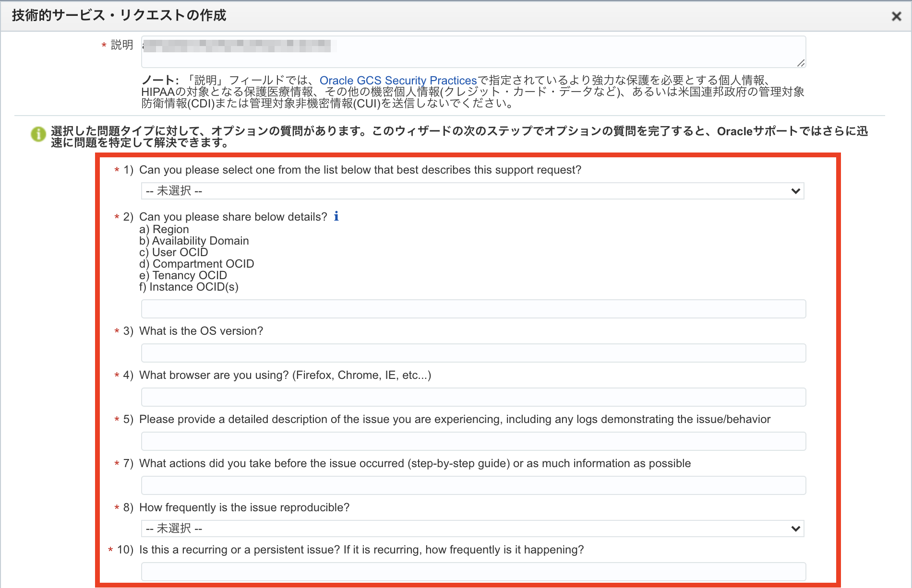Click the 'What is the OS version?' question text

pyautogui.click(x=201, y=331)
